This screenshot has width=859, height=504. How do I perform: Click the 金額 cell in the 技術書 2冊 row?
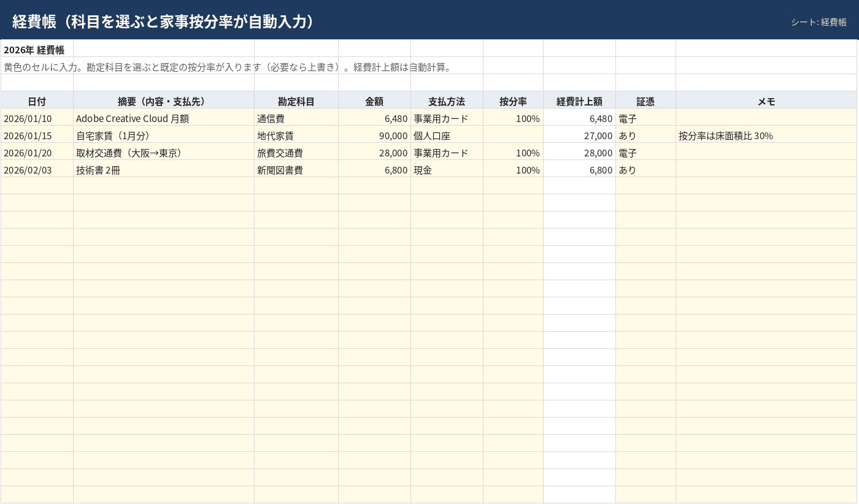tap(374, 169)
